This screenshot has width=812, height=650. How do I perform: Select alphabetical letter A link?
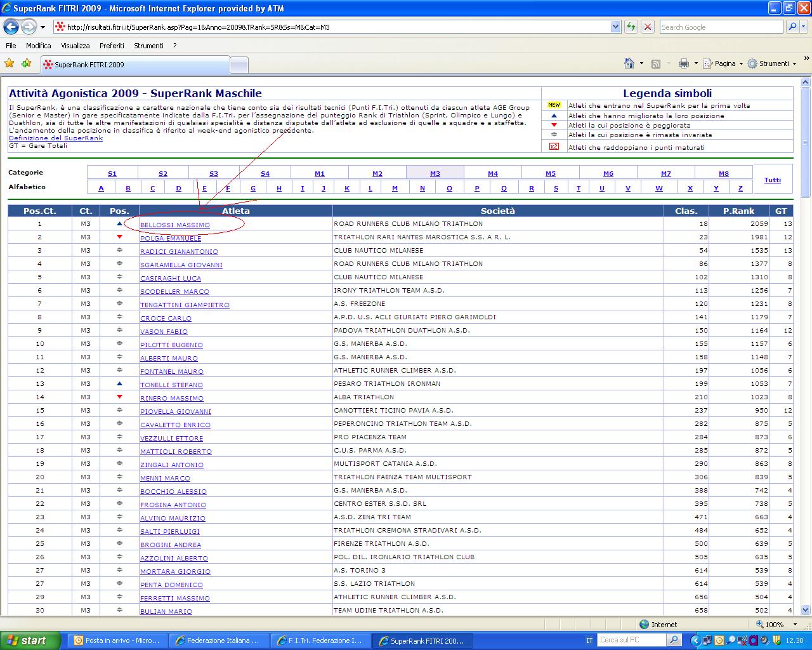[101, 188]
